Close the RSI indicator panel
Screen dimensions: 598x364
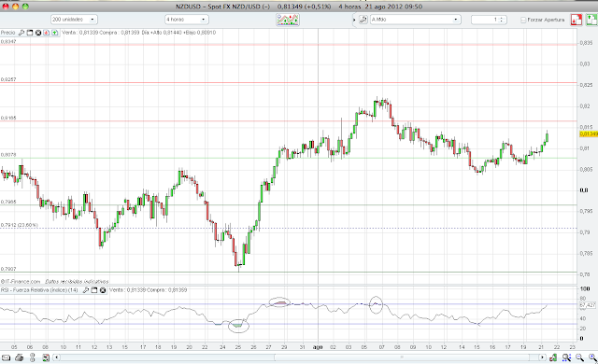[103, 290]
